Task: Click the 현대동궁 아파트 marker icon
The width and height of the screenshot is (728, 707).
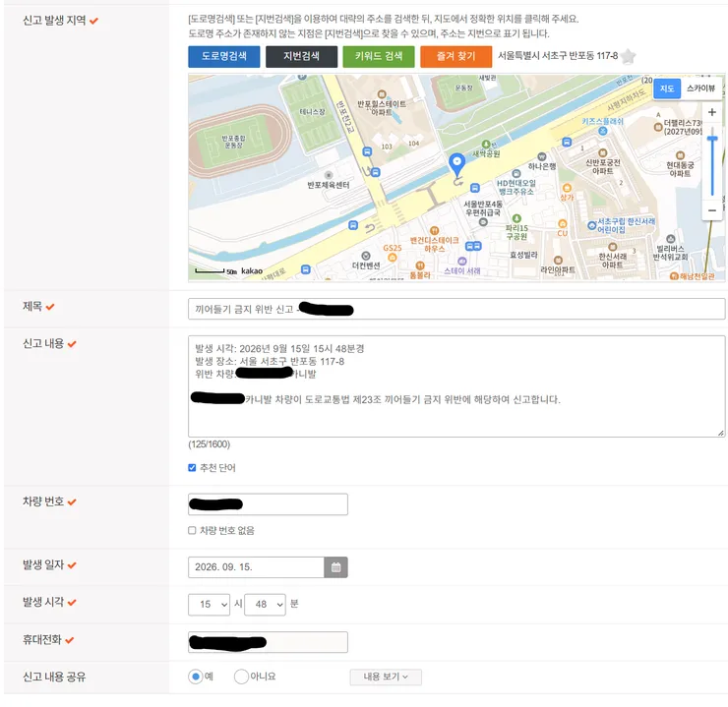Action: click(x=680, y=155)
